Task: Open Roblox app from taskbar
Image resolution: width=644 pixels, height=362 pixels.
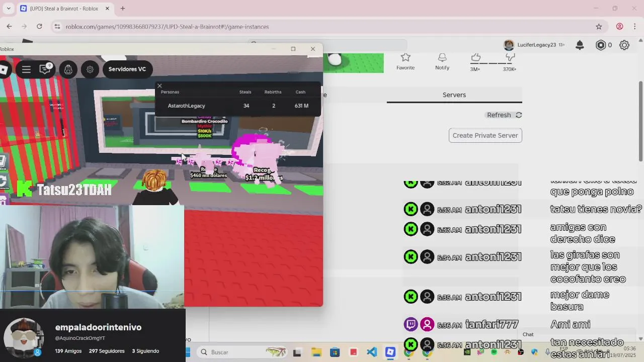Action: (390, 352)
